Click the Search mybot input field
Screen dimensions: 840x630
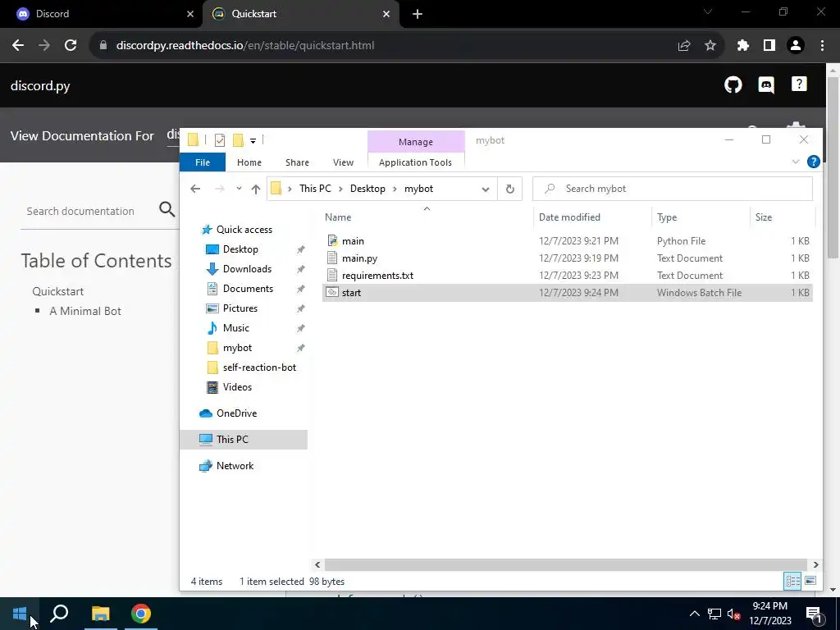pos(673,189)
